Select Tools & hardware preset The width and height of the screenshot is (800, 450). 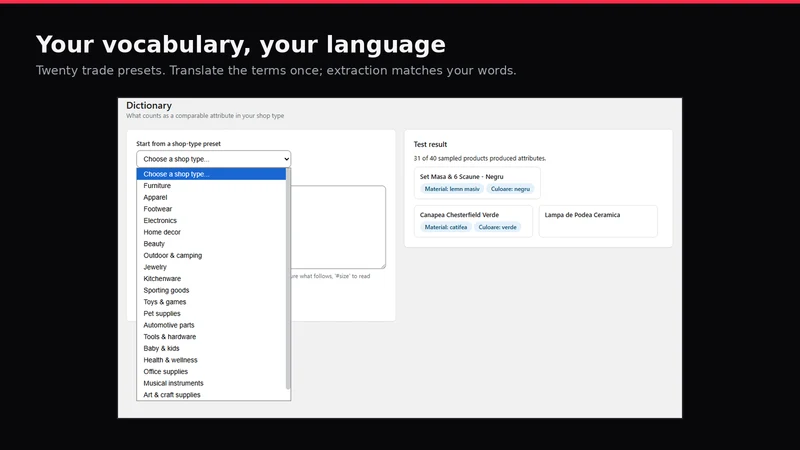211,337
